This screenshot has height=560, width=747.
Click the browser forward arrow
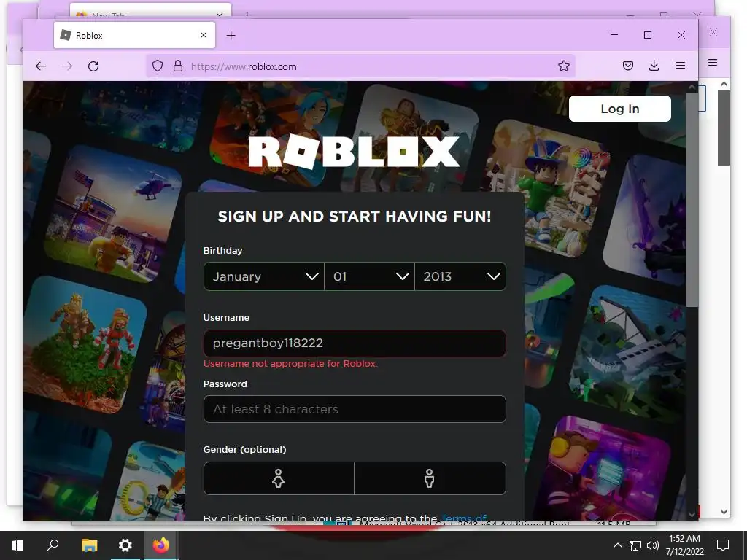[67, 66]
